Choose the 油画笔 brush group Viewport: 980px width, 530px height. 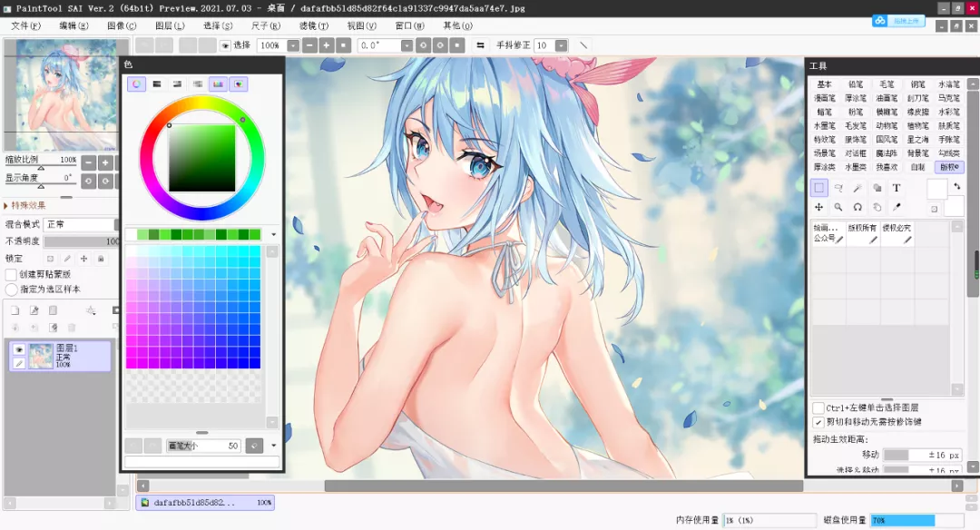coord(887,98)
